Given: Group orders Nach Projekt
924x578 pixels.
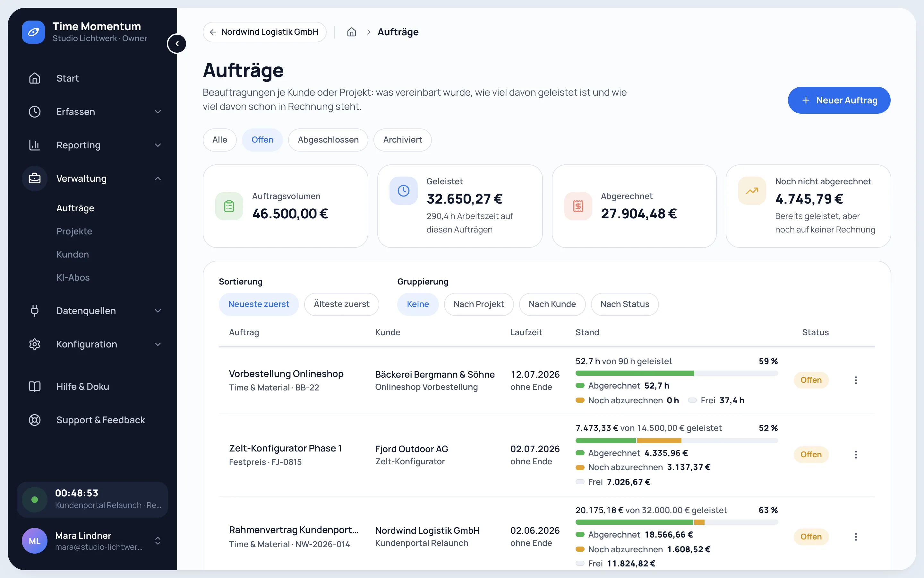Looking at the screenshot, I should coord(478,304).
